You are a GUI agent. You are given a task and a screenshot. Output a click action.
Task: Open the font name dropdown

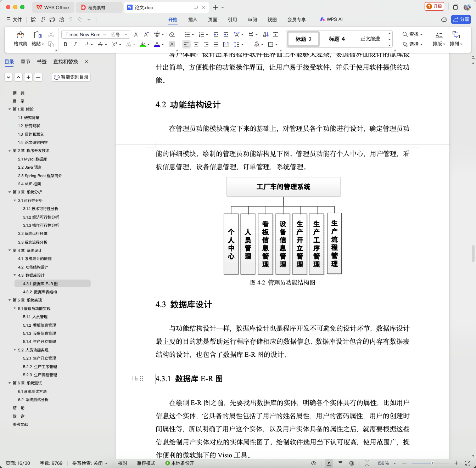click(x=84, y=34)
